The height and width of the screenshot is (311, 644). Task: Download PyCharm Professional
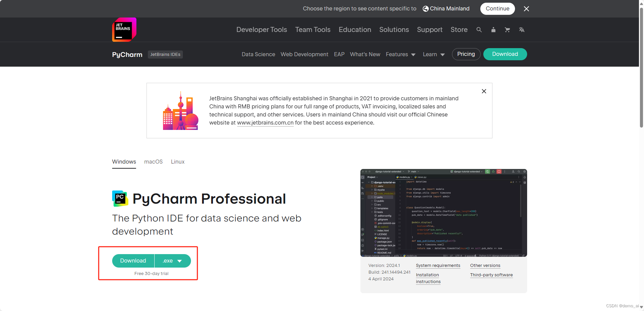coord(133,261)
